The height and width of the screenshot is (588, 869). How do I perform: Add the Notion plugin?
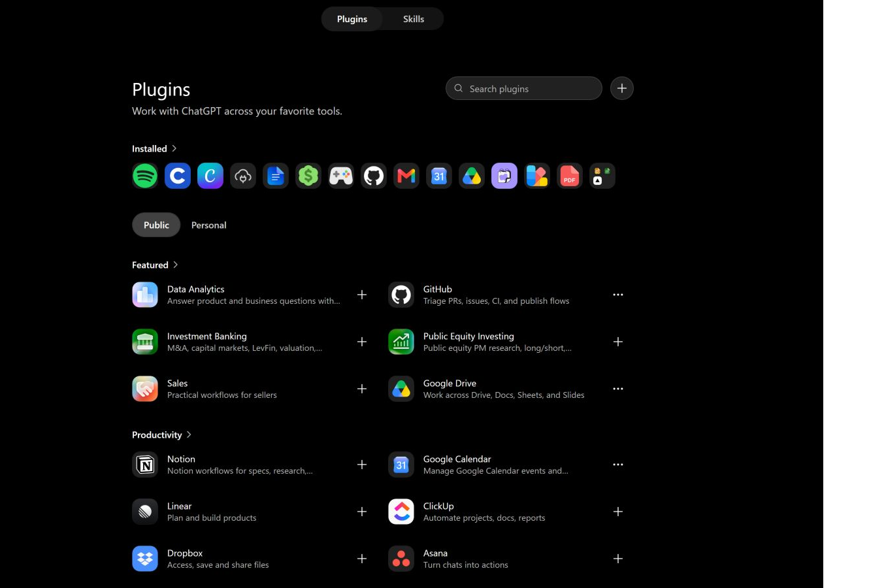(x=362, y=465)
